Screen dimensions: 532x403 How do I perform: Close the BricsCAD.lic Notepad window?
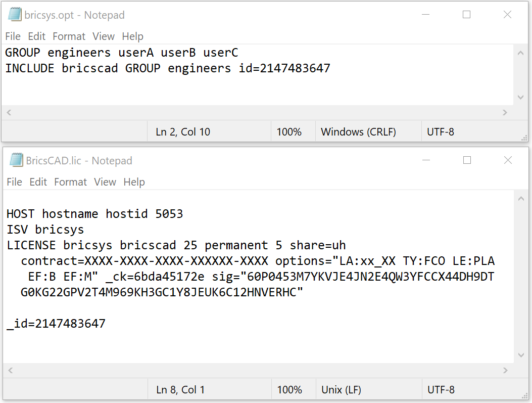508,160
